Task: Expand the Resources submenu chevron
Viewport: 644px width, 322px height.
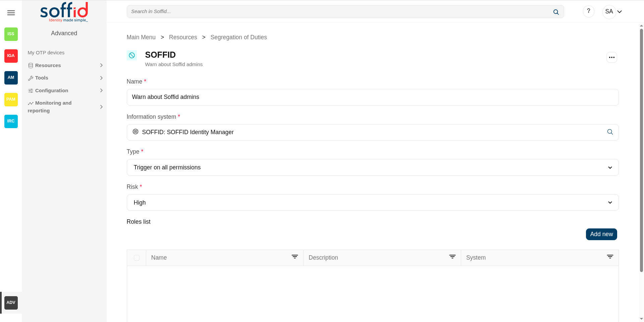Action: click(101, 65)
